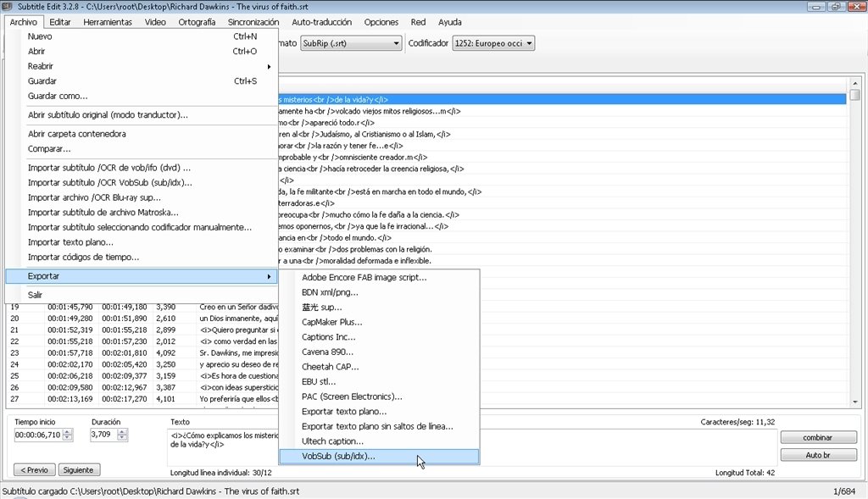Screen dimensions: 868x499
Task: Open the Opciones menu
Action: point(381,22)
